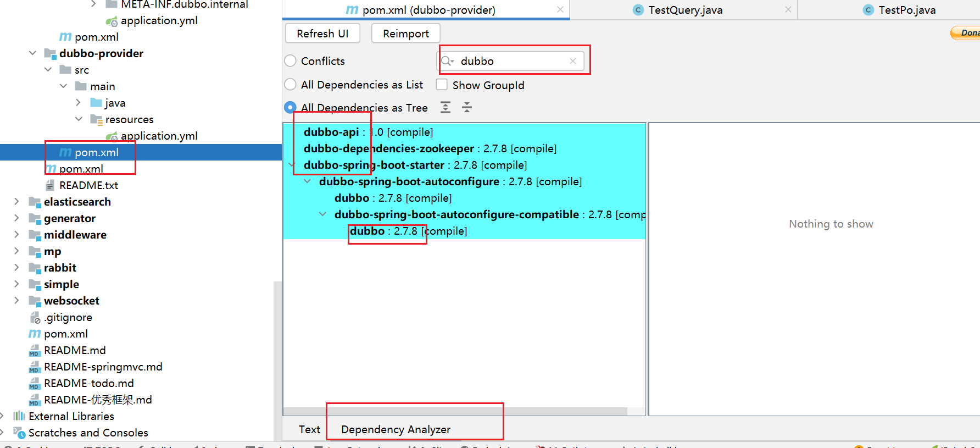Click the resources folder icon
Viewport: 980px width, 448px height.
96,119
